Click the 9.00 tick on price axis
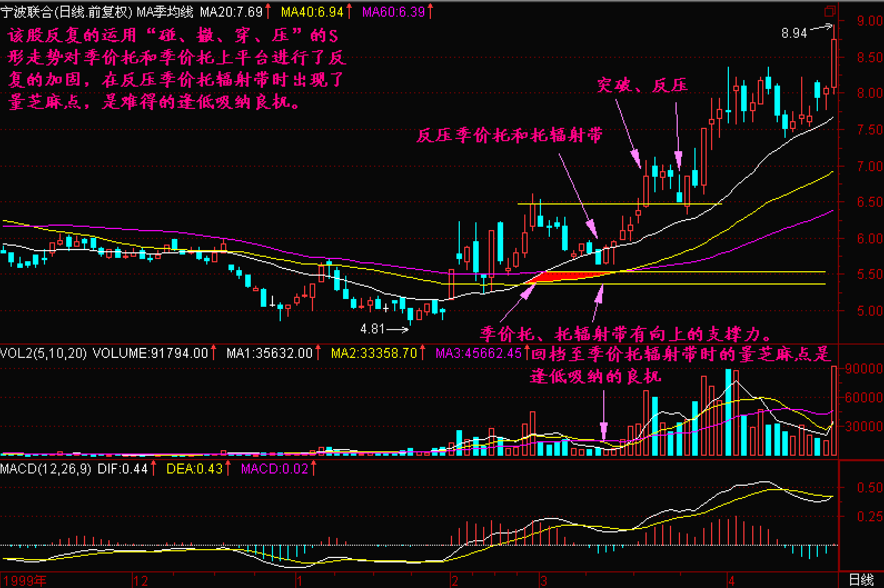This screenshot has width=884, height=588. pyautogui.click(x=869, y=21)
